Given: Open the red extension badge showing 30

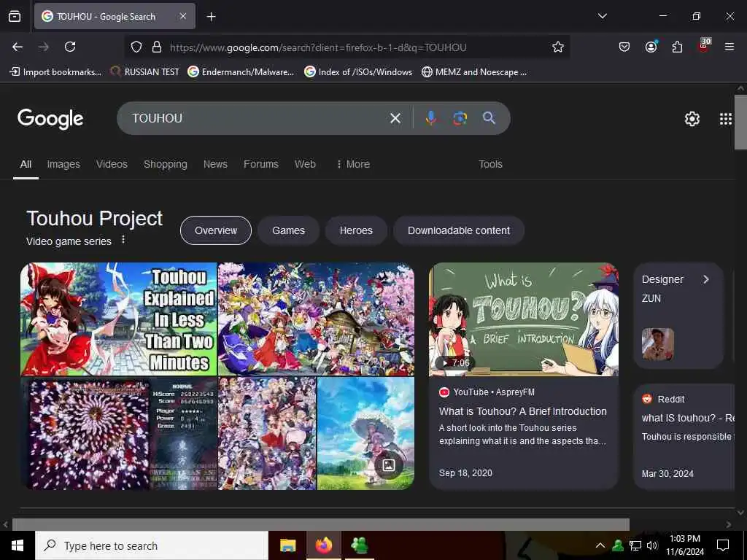Looking at the screenshot, I should coord(704,46).
